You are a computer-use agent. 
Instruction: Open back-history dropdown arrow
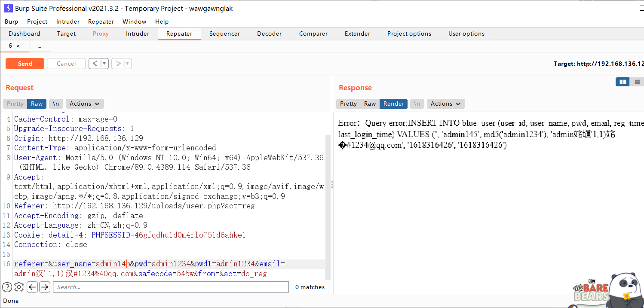coord(104,64)
